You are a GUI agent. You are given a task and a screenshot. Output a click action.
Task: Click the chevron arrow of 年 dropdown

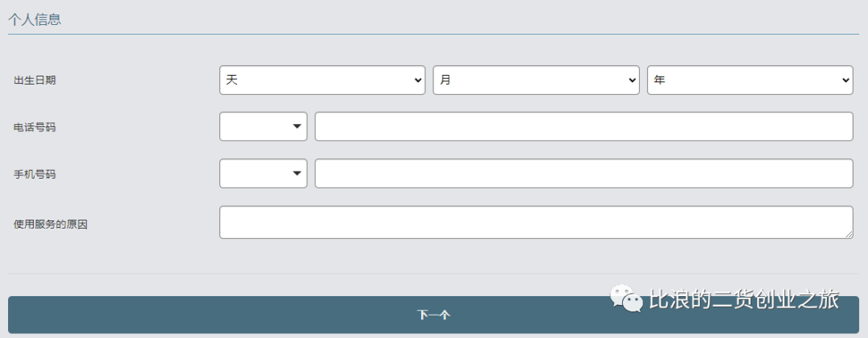click(845, 80)
